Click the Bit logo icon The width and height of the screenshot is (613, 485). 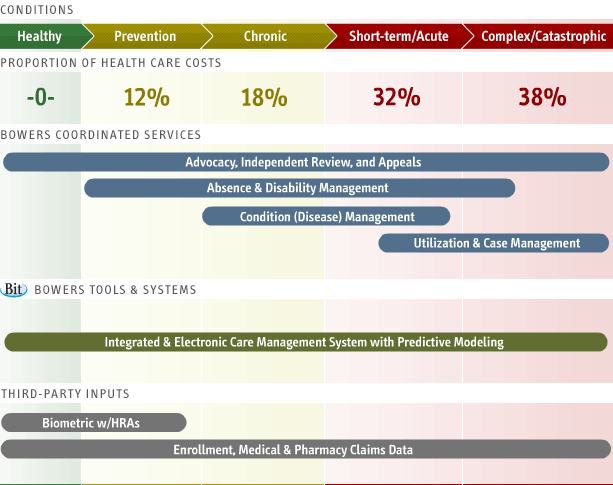[14, 289]
